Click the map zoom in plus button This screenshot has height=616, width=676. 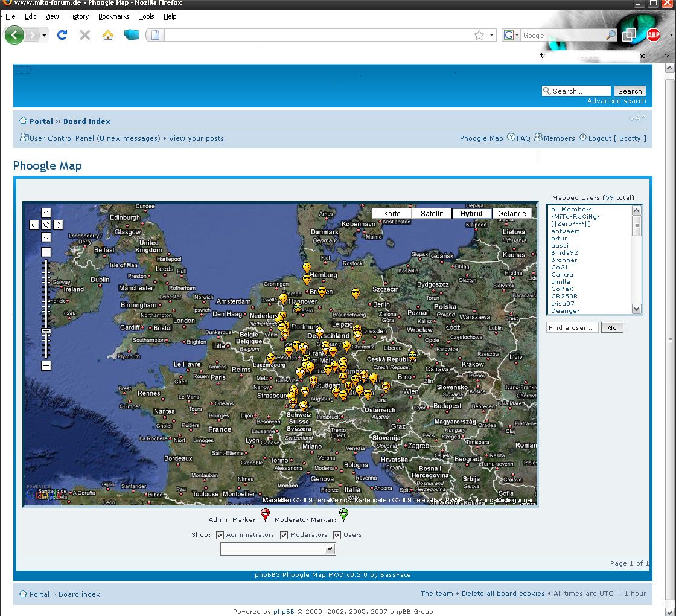coord(46,252)
